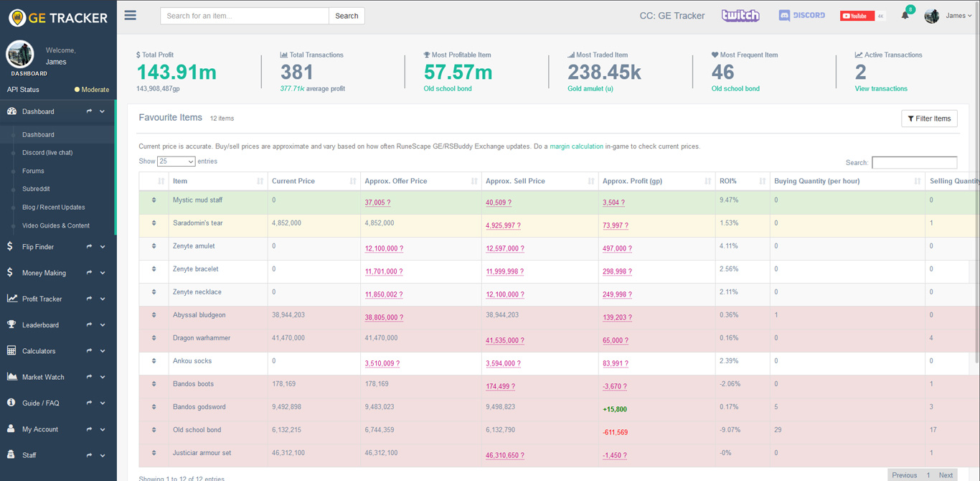Click the Flip Finder share arrow icon
980x481 pixels.
pyautogui.click(x=90, y=247)
